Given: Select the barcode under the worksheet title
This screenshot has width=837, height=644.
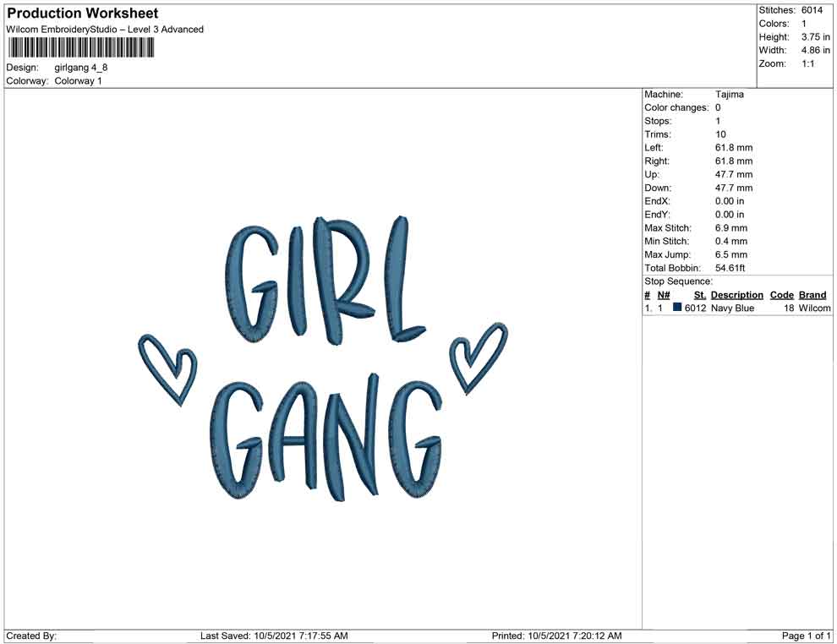Looking at the screenshot, I should tap(81, 47).
